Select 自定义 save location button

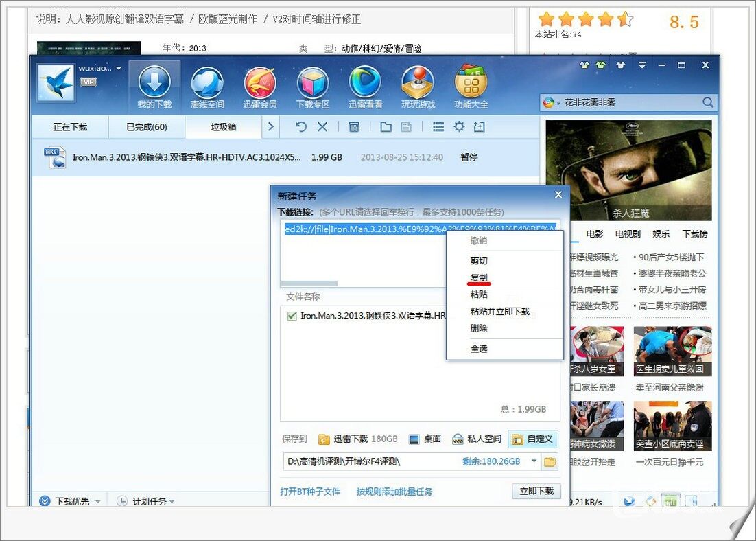(533, 439)
